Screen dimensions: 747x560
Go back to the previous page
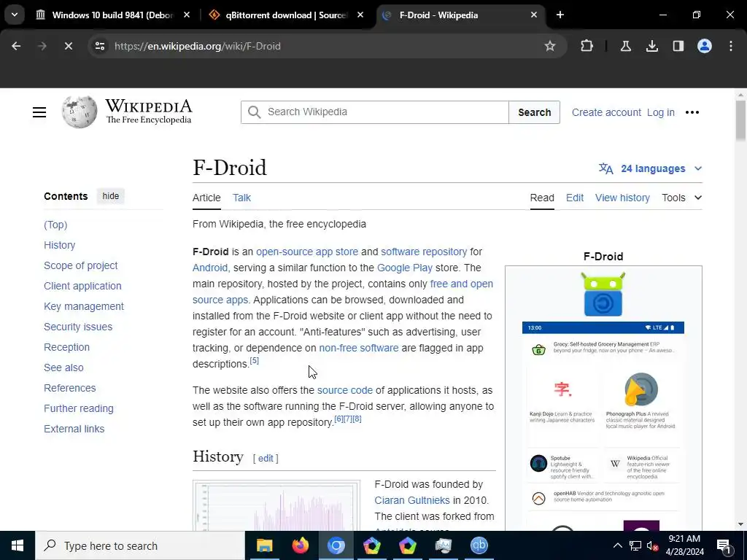click(16, 46)
